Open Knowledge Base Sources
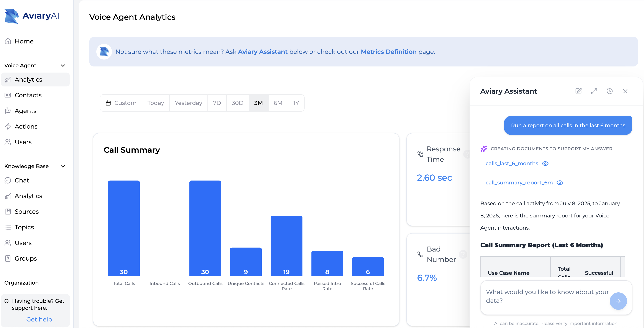644x328 pixels. [x=26, y=211]
